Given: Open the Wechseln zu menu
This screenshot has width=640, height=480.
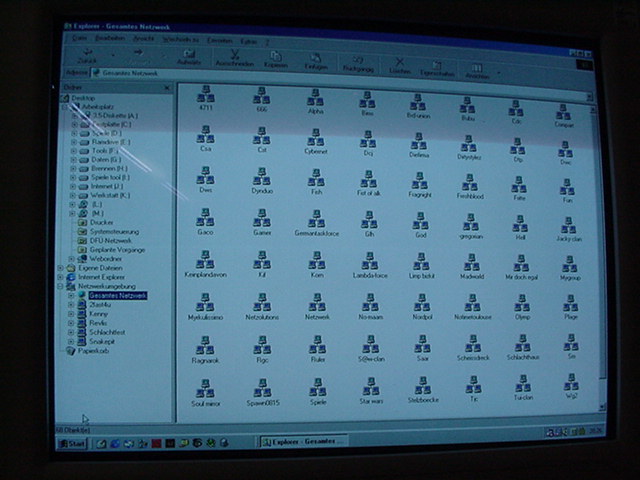Looking at the screenshot, I should click(181, 40).
